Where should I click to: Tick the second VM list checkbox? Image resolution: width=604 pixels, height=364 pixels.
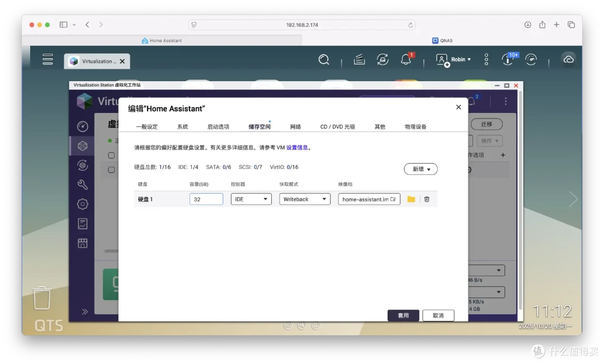(x=111, y=169)
